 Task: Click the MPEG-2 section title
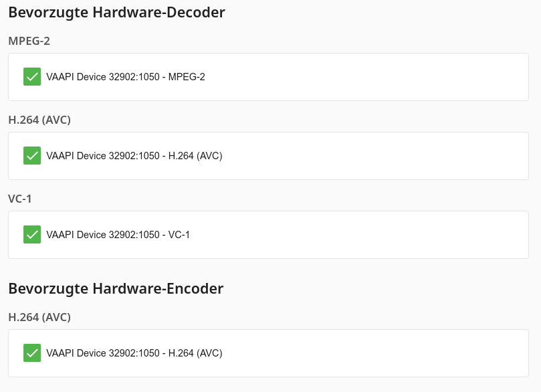(x=29, y=41)
